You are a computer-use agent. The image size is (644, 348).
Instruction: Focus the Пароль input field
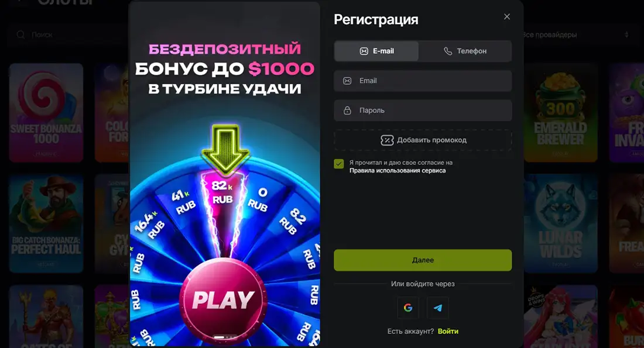click(423, 111)
